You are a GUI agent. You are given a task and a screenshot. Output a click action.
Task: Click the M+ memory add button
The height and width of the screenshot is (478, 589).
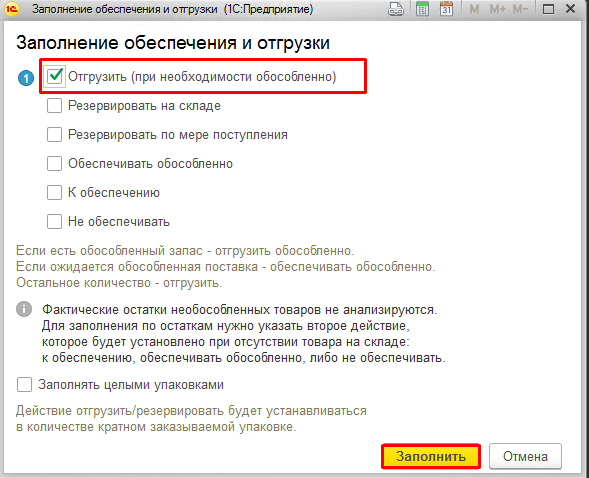497,9
